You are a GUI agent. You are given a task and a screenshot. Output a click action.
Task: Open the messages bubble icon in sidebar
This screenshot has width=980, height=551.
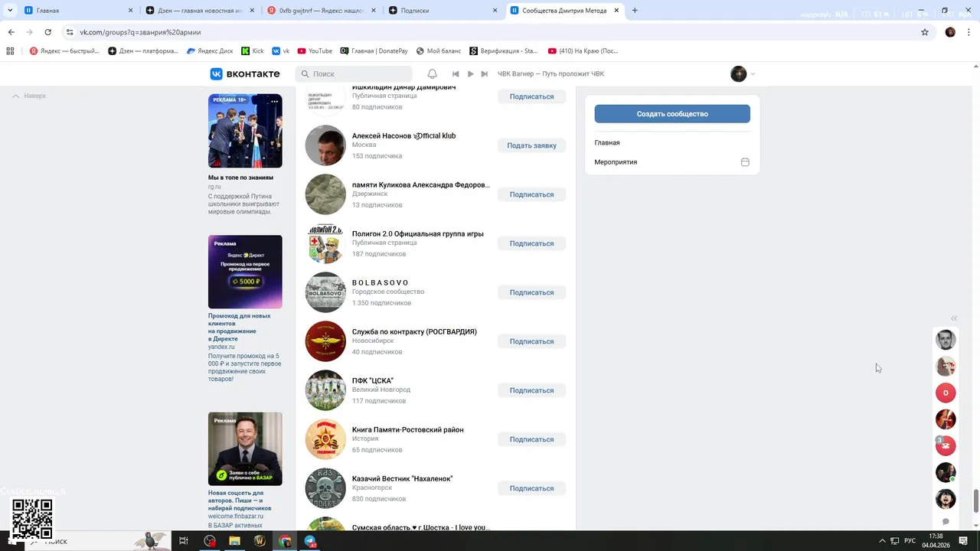click(946, 522)
